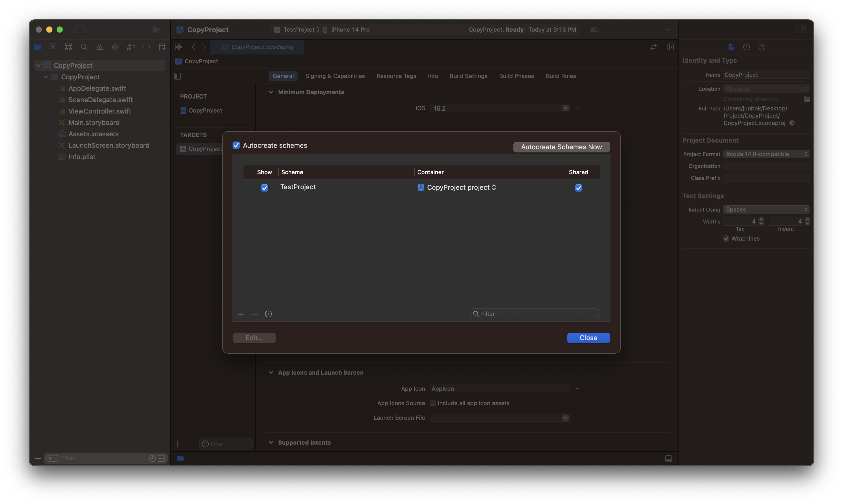Image resolution: width=843 pixels, height=504 pixels.
Task: Uncheck Show for TestProject scheme
Action: (x=264, y=188)
